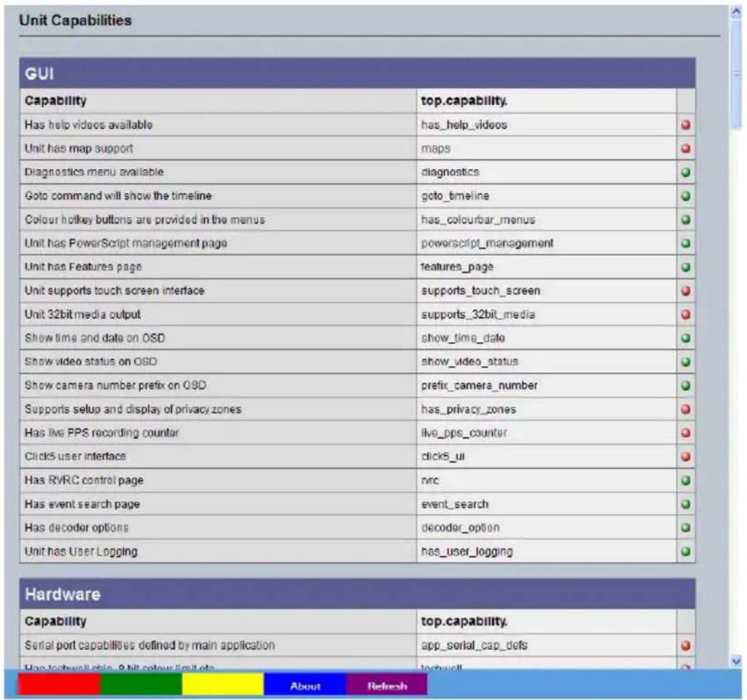
Task: Click green dot for prefix_camera_number
Action: pos(686,385)
